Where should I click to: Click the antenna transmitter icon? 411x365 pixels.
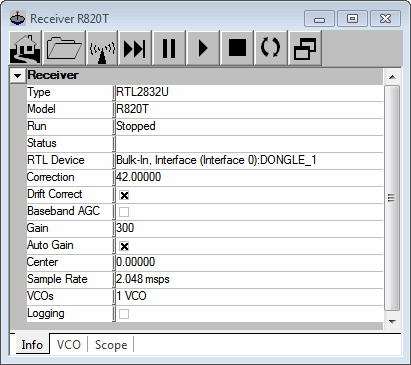click(x=102, y=48)
